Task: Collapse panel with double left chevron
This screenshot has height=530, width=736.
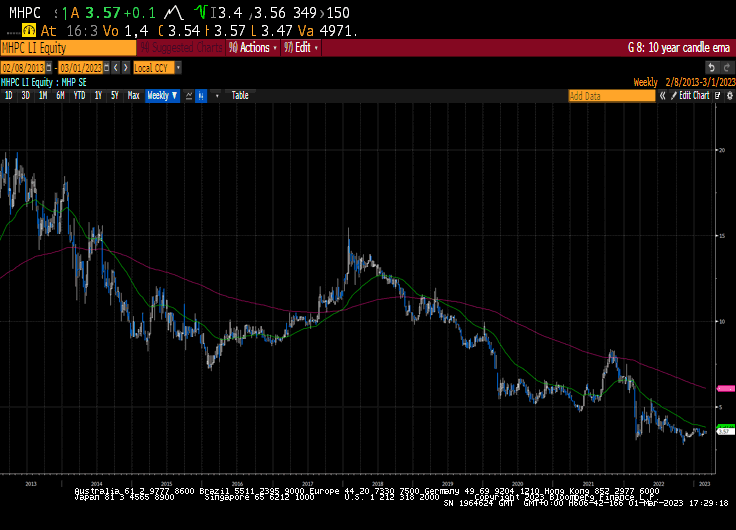Action: 662,96
